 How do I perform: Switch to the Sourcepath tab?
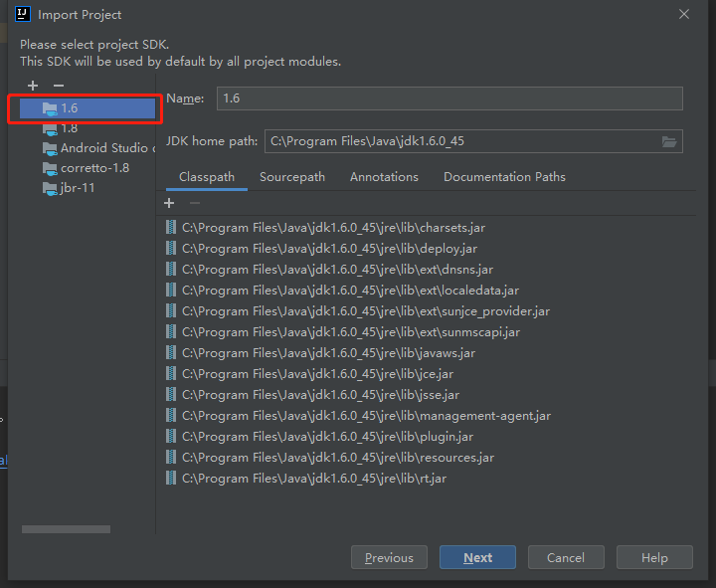coord(292,177)
